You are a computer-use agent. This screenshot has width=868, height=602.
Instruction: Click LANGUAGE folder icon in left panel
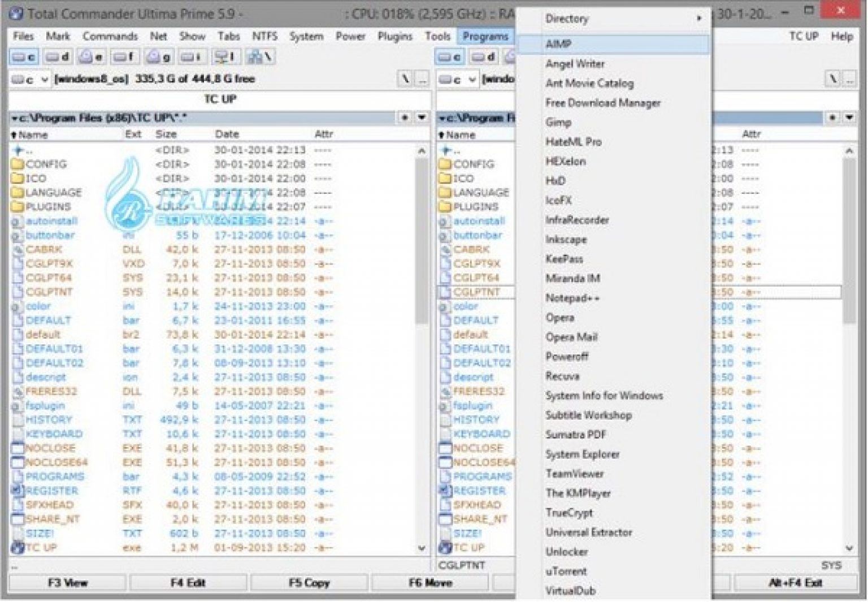point(18,193)
